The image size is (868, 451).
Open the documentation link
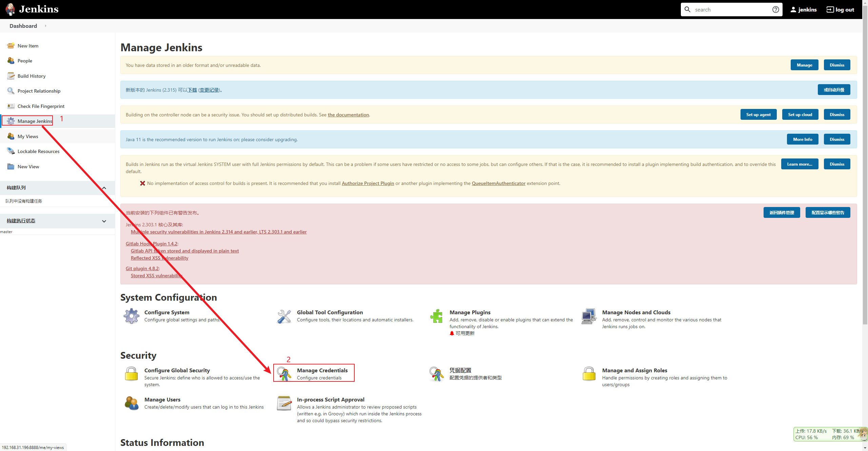(x=348, y=115)
